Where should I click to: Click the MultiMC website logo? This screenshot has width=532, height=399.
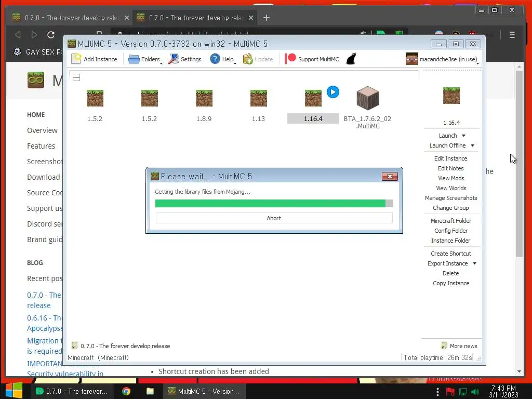pyautogui.click(x=36, y=80)
